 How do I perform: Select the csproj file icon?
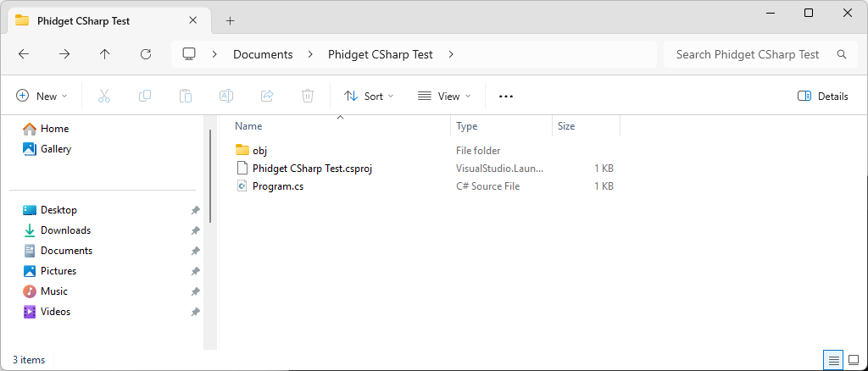click(242, 168)
